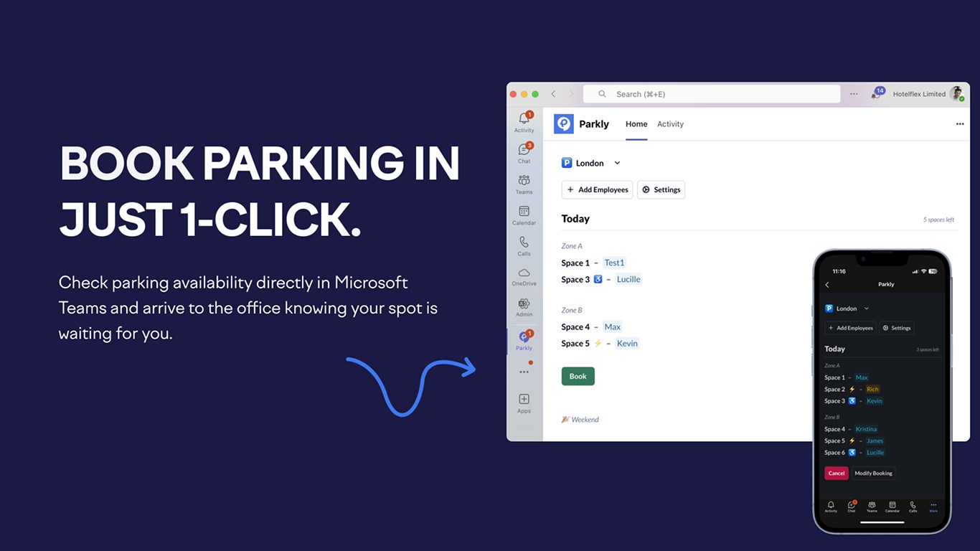
Task: Open Calls in the desktop sidebar
Action: click(x=524, y=246)
